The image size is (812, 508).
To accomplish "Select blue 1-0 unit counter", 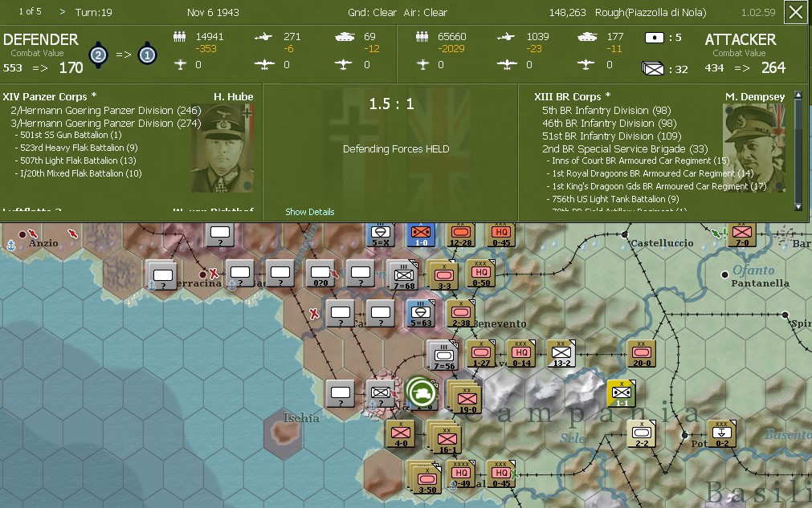I will click(x=421, y=235).
